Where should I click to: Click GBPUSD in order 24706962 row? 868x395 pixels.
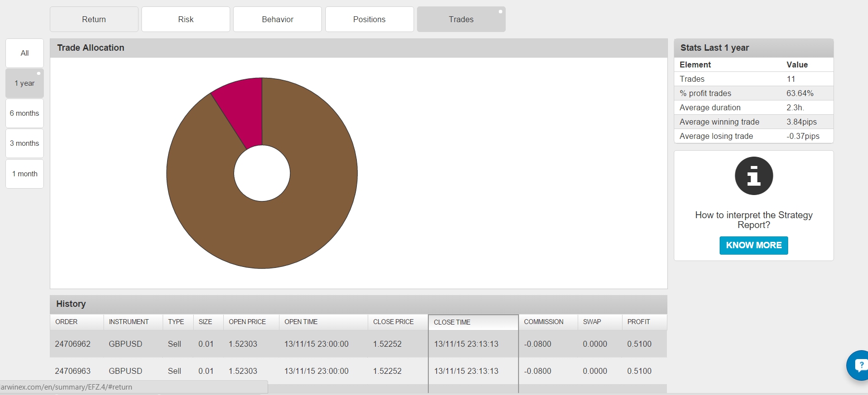[x=125, y=344]
